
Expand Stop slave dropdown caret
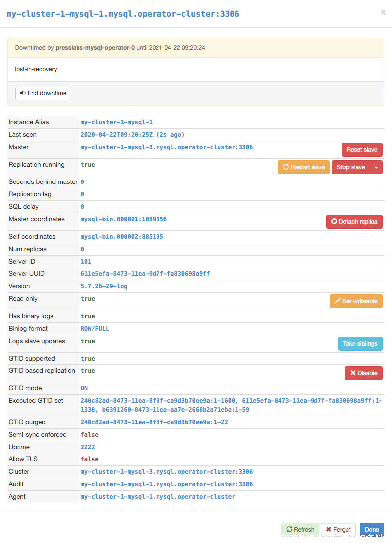pyautogui.click(x=376, y=167)
